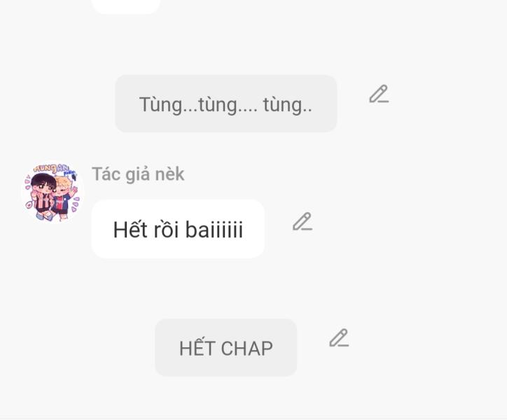507x420 pixels.
Task: Click the dark-haired chibi in the avatar
Action: click(x=42, y=195)
